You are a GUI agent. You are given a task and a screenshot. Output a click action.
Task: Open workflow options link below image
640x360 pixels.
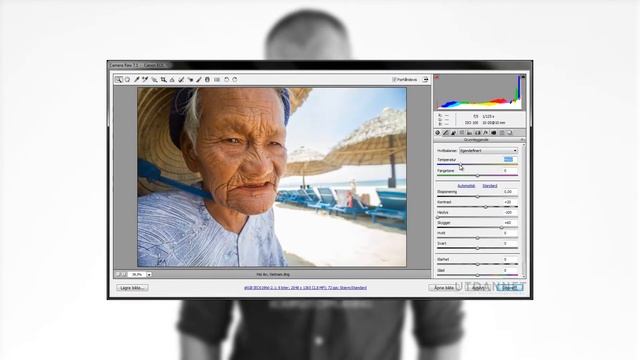pos(305,288)
